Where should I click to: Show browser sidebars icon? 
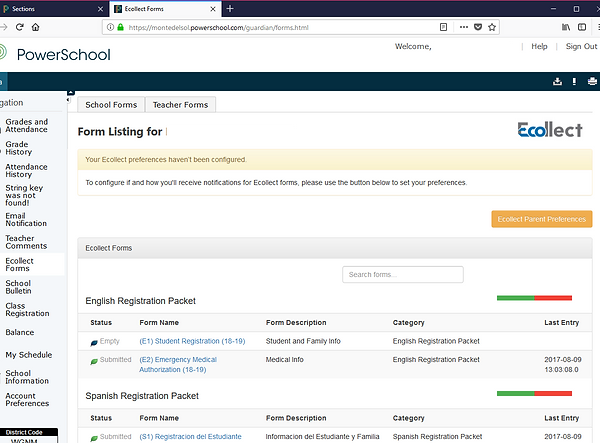click(582, 27)
